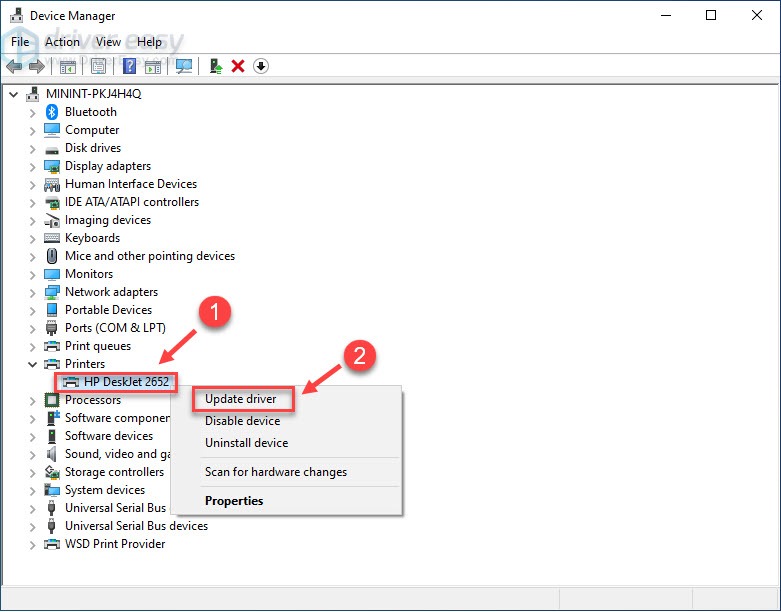Viewport: 781px width, 612px height.
Task: Open the Help menu
Action: (149, 42)
